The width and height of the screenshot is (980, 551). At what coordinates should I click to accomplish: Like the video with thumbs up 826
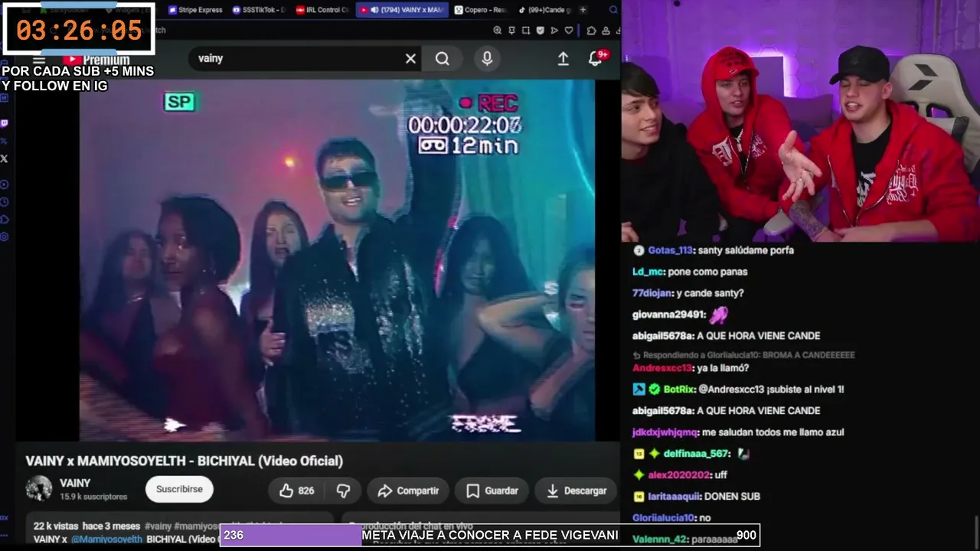tap(297, 491)
